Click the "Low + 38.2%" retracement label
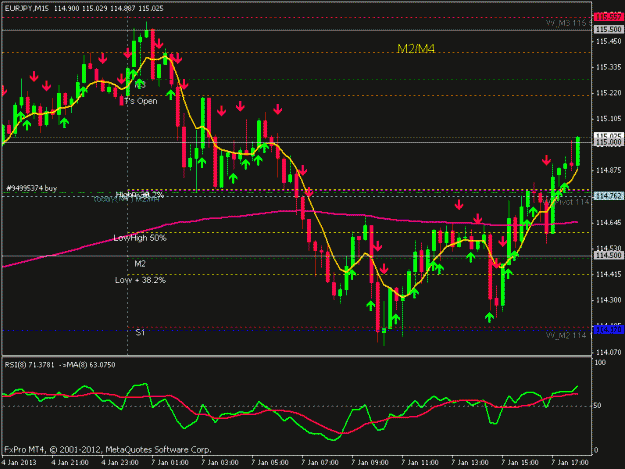625x469 pixels. coord(140,280)
